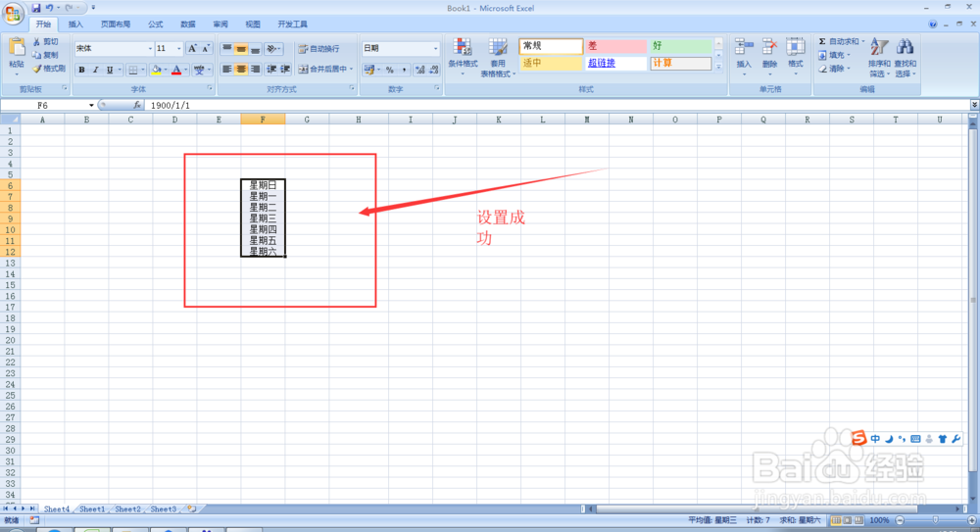Expand the 填充 fill dropdown
This screenshot has width=980, height=532.
848,55
